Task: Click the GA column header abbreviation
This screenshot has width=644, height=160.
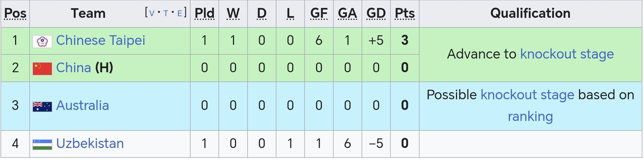Action: point(347,13)
